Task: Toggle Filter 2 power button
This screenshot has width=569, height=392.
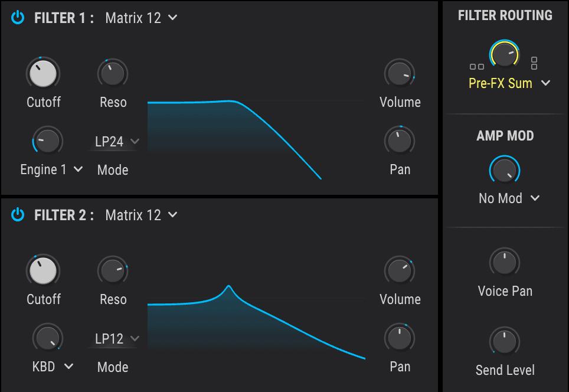Action: pos(18,215)
